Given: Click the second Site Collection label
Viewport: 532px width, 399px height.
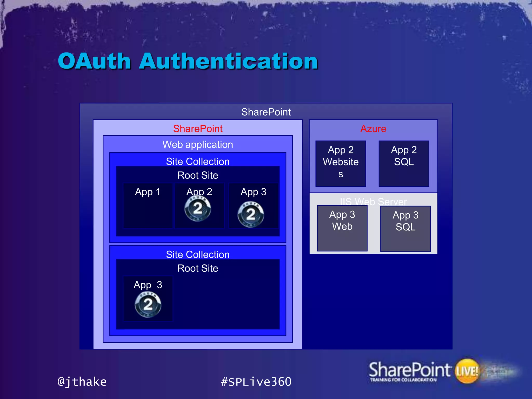Looking at the screenshot, I should coord(198,254).
